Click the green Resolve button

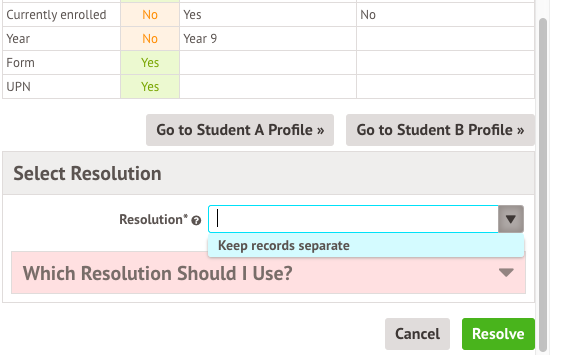coord(498,334)
